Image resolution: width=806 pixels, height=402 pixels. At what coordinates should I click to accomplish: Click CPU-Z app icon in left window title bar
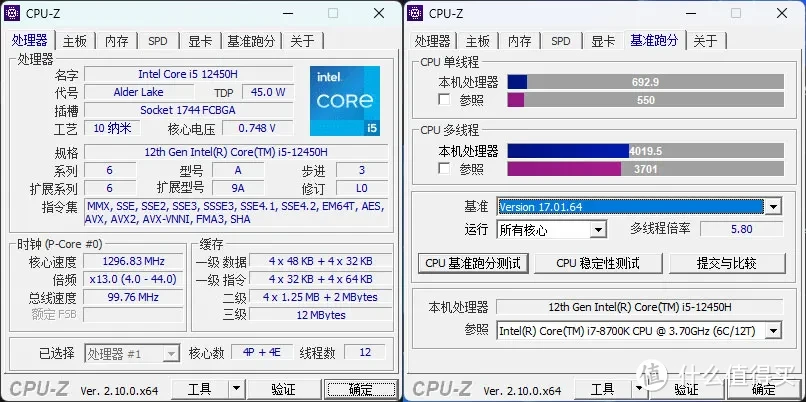coord(12,13)
